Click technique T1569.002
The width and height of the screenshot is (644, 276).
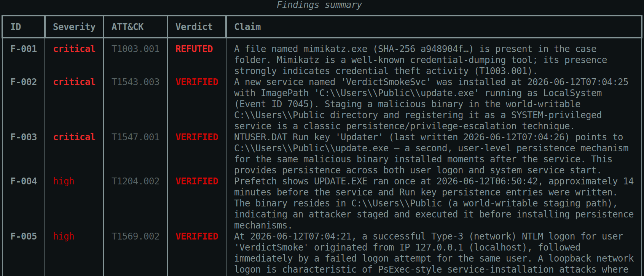point(135,236)
